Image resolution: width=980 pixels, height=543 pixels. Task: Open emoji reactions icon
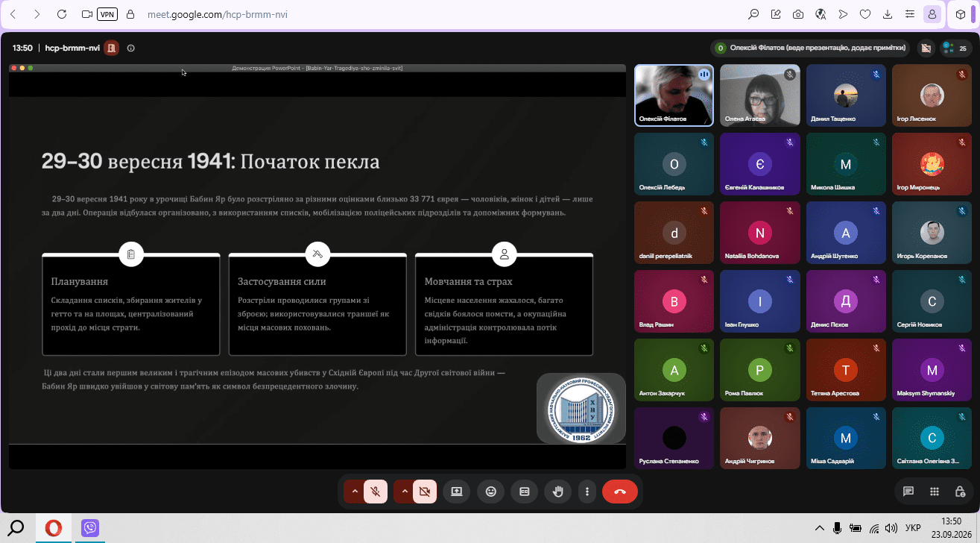click(490, 492)
